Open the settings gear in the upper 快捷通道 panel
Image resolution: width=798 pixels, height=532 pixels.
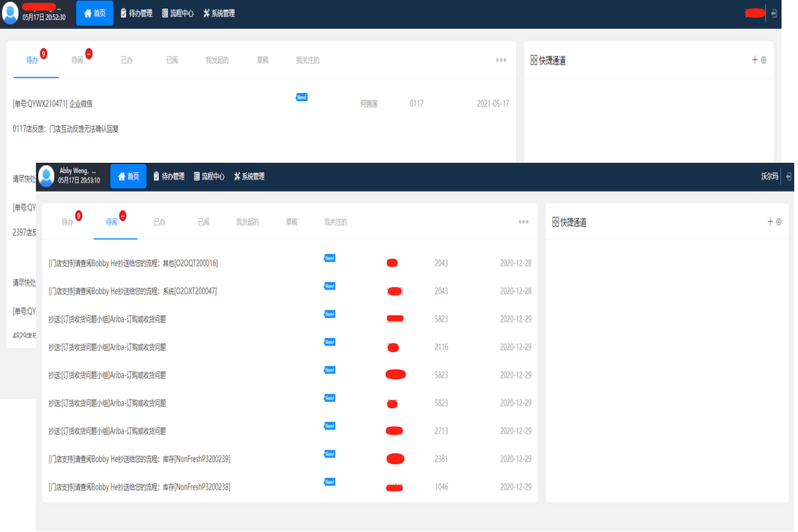(x=763, y=60)
